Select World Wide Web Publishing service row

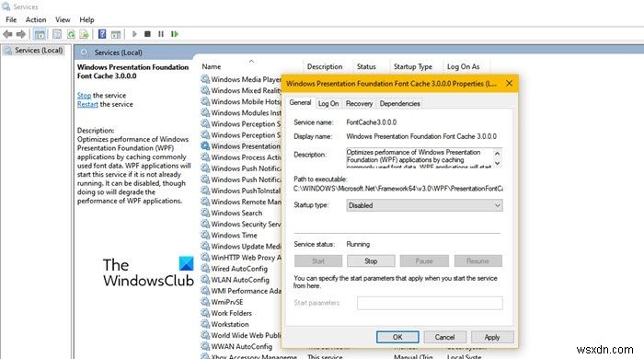(x=241, y=335)
